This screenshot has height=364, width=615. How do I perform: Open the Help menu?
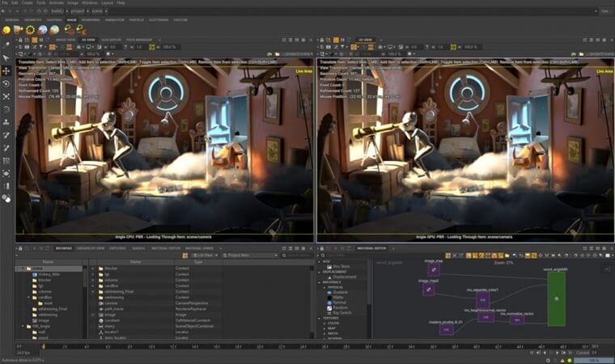coord(121,2)
